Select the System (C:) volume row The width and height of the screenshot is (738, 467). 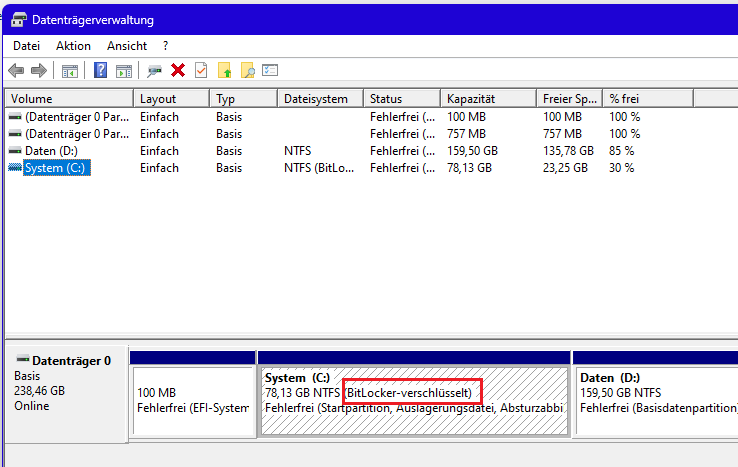[57, 168]
